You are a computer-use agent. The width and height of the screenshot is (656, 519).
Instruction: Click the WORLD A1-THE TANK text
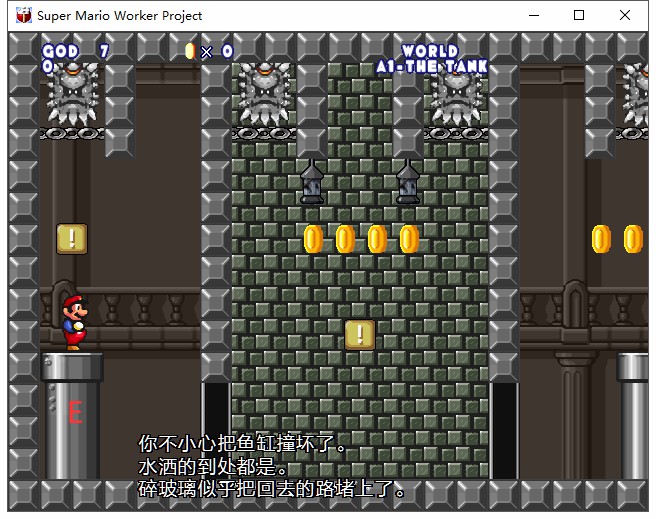point(431,59)
